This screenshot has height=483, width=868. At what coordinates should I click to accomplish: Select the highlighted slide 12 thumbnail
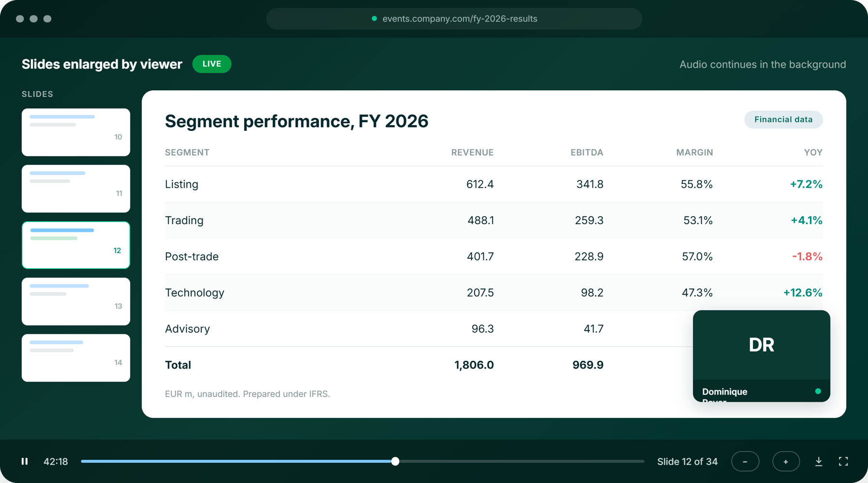click(76, 245)
